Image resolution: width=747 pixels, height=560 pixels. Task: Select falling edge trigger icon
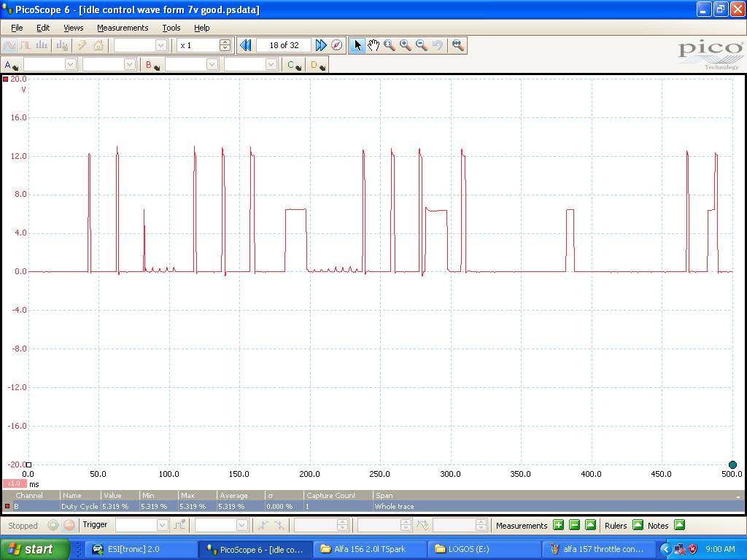279,525
